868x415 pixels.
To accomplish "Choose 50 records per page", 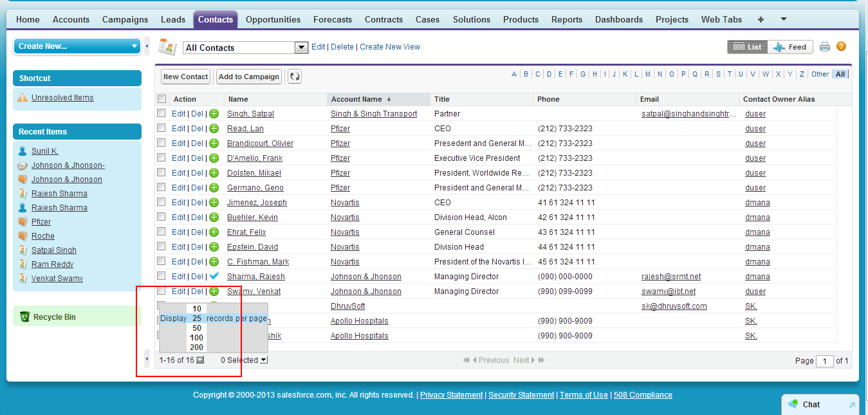I will (197, 328).
